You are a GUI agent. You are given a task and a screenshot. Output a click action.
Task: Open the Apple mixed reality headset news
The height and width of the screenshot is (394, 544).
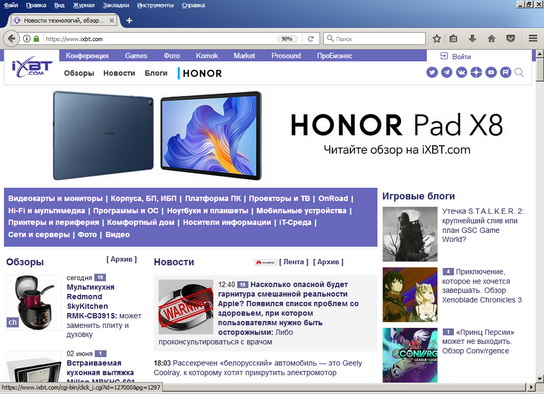tap(288, 308)
